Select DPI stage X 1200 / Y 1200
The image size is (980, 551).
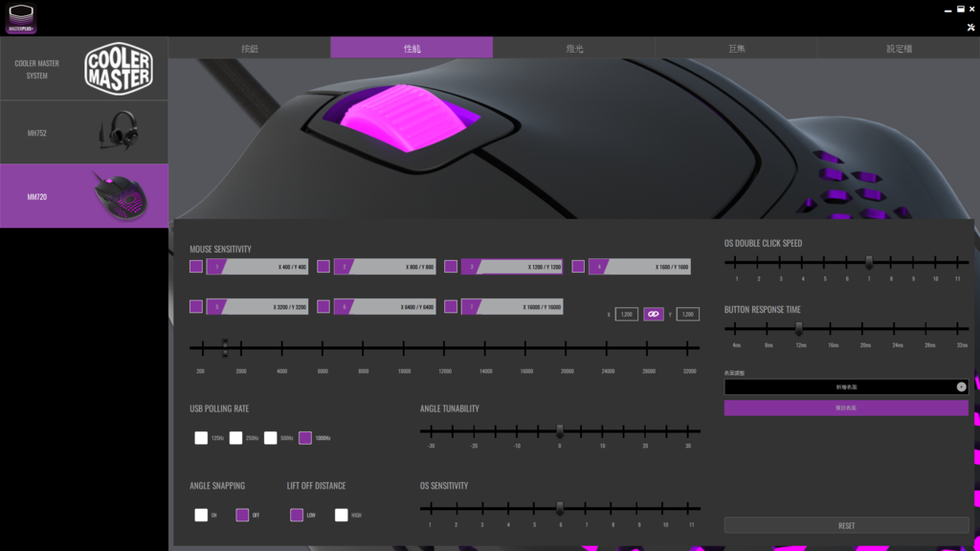513,267
